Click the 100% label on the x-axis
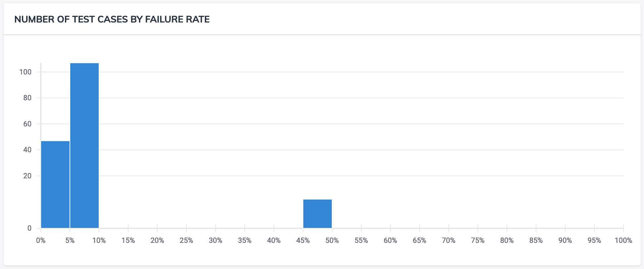The image size is (644, 269). click(623, 241)
